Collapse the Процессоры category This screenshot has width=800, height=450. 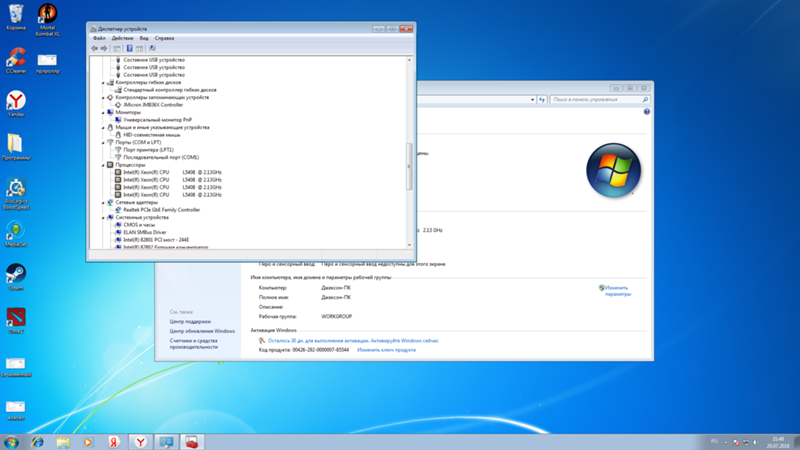point(103,165)
